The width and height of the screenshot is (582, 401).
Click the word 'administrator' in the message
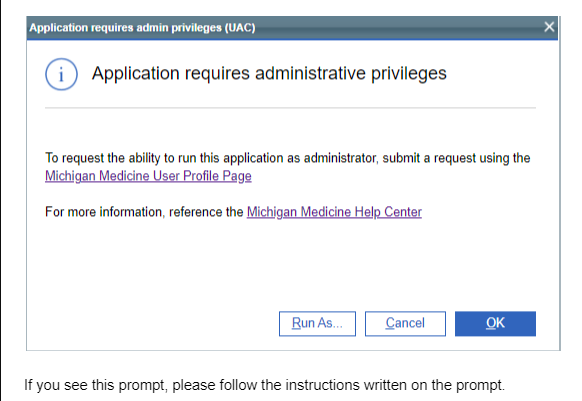point(340,158)
